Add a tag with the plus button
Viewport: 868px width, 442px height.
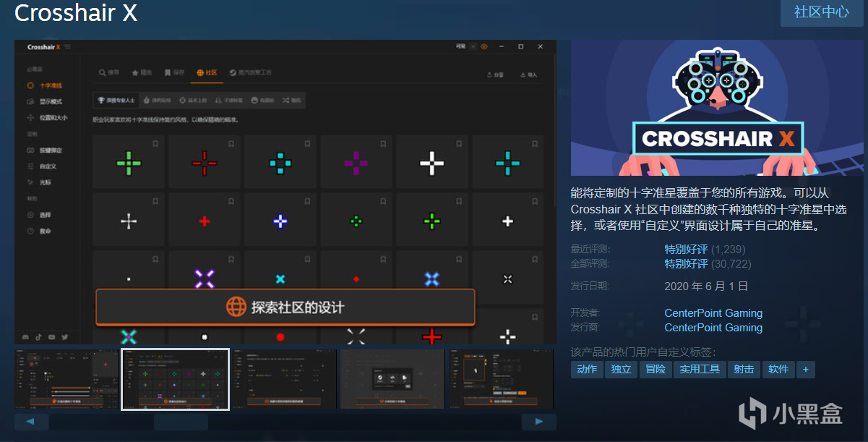[805, 369]
